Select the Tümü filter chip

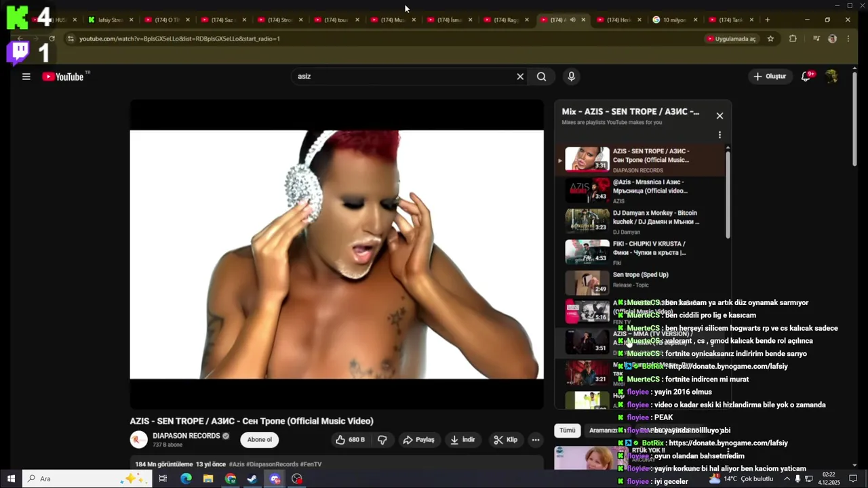pos(567,430)
